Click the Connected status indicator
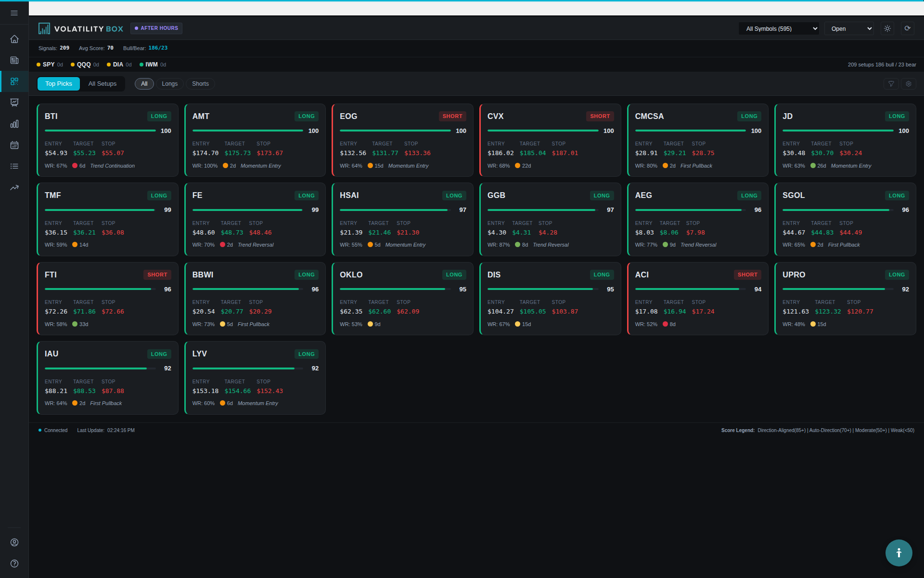Screen dimensions: 924x578 click(53, 431)
